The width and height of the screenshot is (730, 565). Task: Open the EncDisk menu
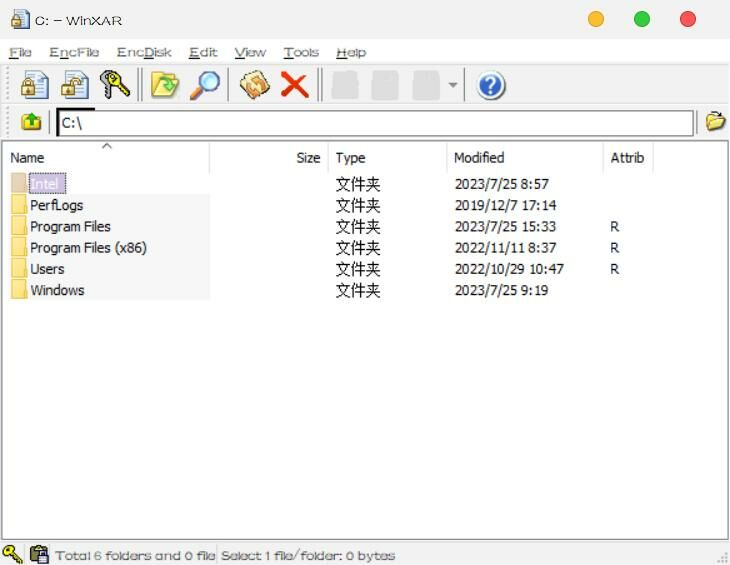pos(144,52)
